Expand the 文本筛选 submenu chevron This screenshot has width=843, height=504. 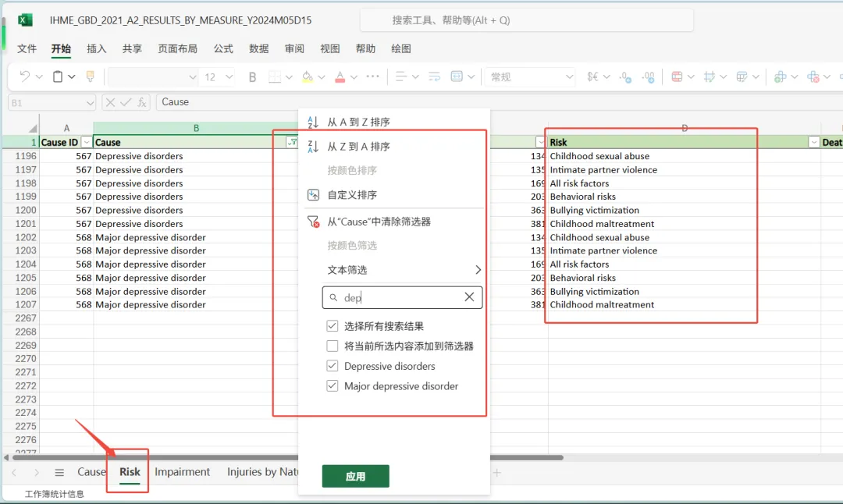478,270
